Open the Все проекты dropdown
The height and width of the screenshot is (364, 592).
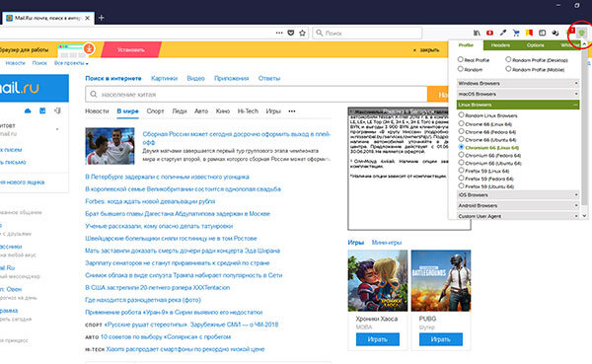tap(71, 63)
